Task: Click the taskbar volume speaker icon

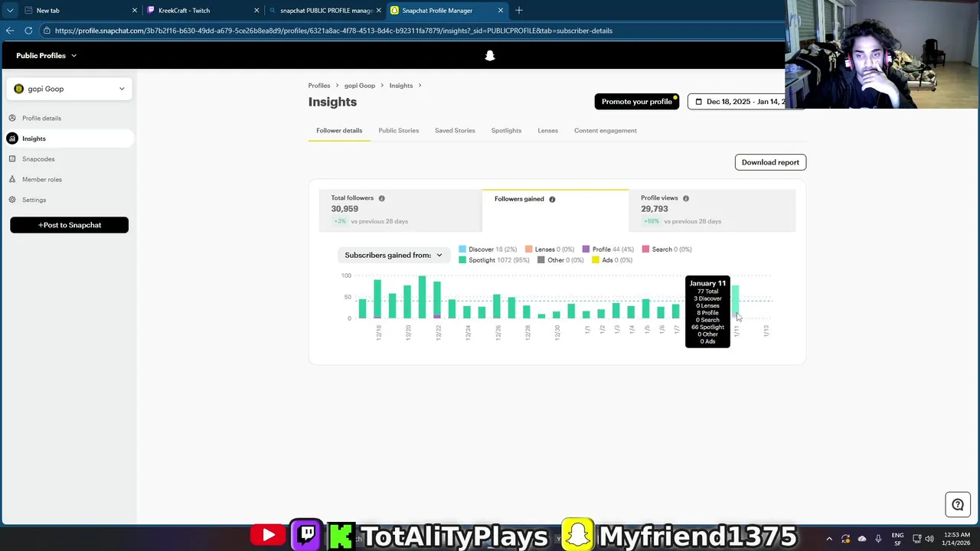Action: [929, 539]
